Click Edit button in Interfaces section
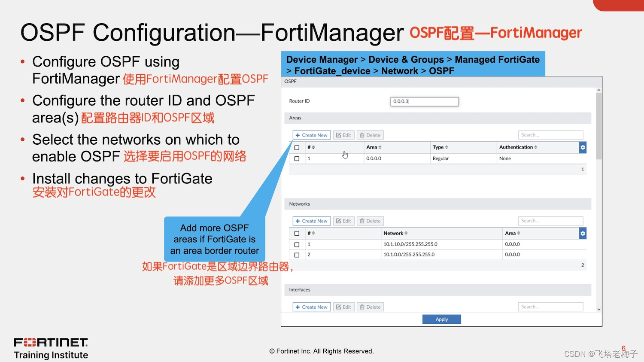Screen dimensions: 644x362 click(343, 307)
